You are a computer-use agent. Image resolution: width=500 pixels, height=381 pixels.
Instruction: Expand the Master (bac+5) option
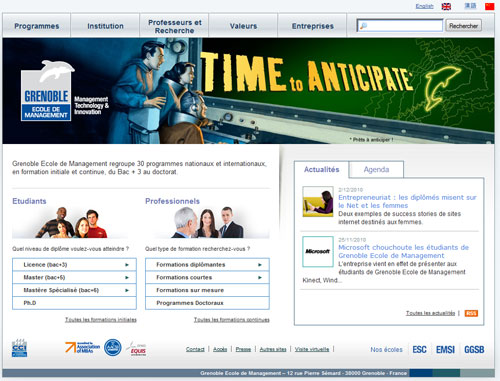74,277
